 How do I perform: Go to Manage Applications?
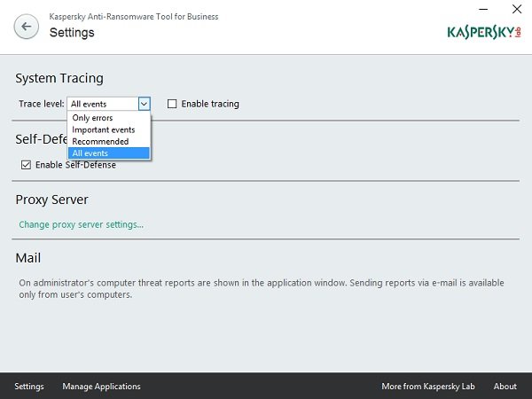[101, 387]
